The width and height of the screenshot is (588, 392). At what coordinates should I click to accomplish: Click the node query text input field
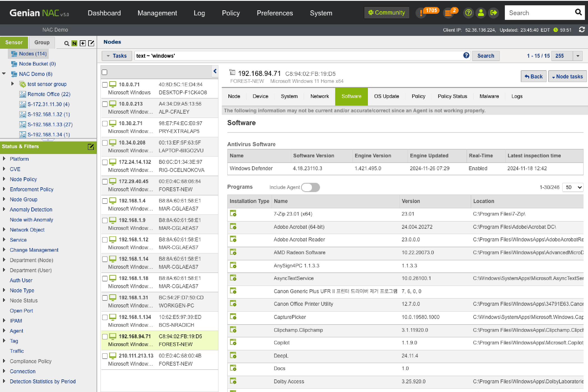pos(297,56)
